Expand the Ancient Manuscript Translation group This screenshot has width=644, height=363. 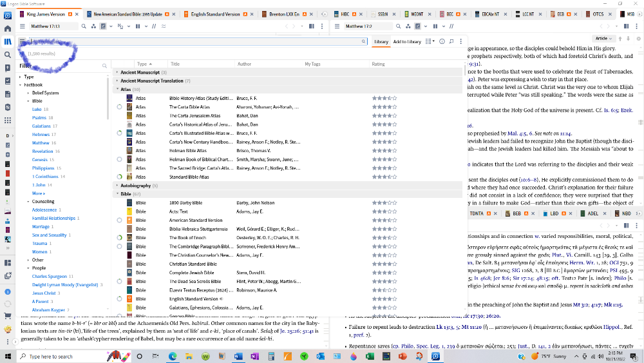coord(117,81)
